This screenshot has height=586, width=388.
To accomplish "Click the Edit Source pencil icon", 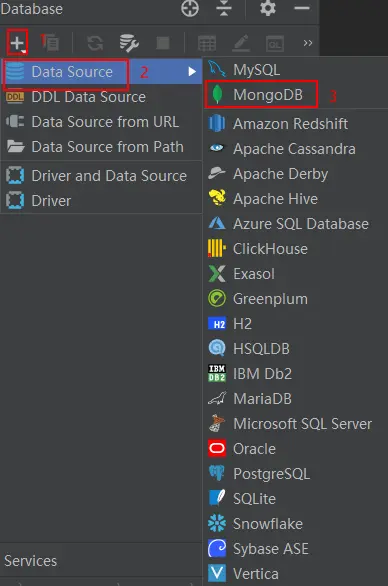I will [x=241, y=43].
